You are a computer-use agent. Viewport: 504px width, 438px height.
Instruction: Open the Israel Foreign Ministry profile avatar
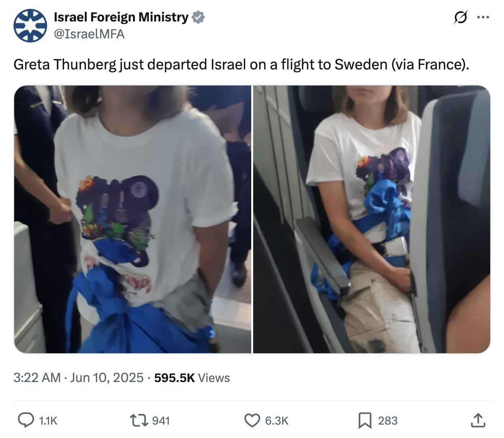coord(30,26)
